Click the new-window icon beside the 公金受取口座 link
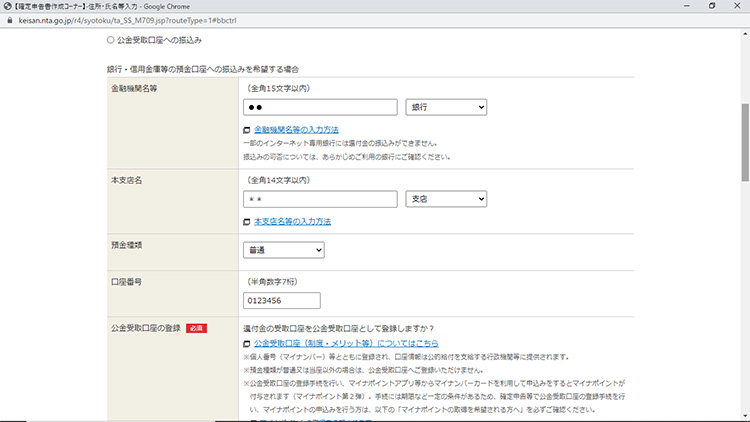The width and height of the screenshot is (750, 422). click(x=247, y=342)
